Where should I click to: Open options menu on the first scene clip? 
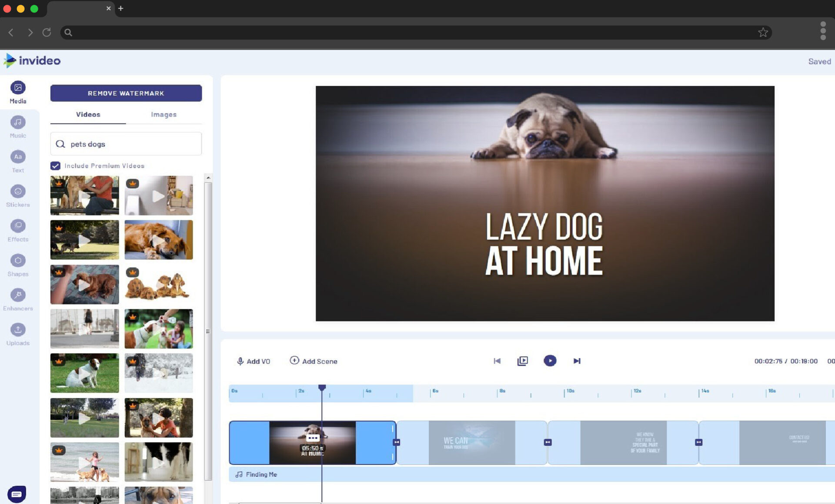313,438
